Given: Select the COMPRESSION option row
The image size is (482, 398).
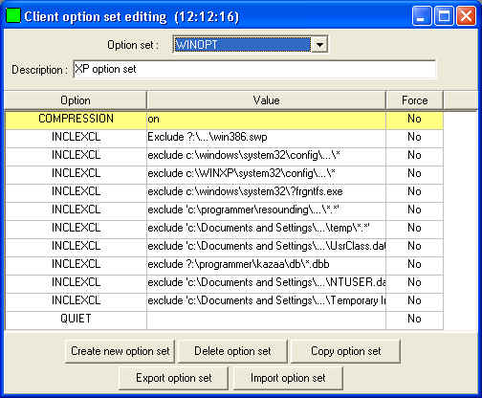Looking at the screenshot, I should click(224, 119).
